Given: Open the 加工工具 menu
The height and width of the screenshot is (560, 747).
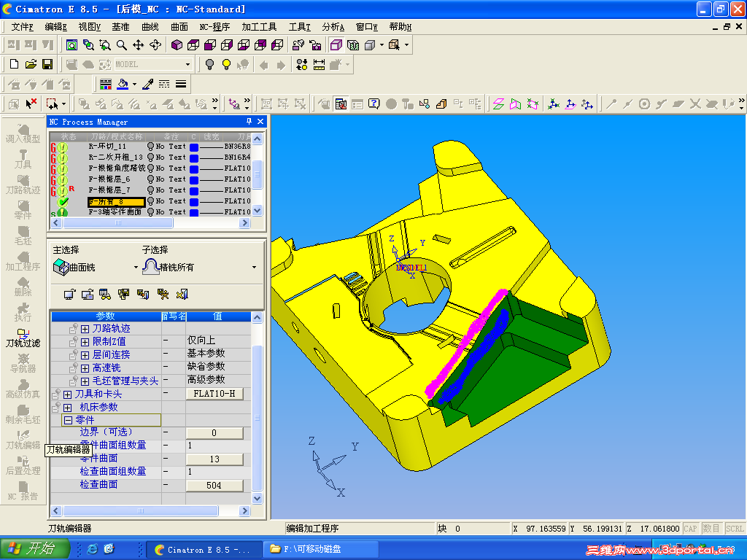Looking at the screenshot, I should (x=259, y=27).
